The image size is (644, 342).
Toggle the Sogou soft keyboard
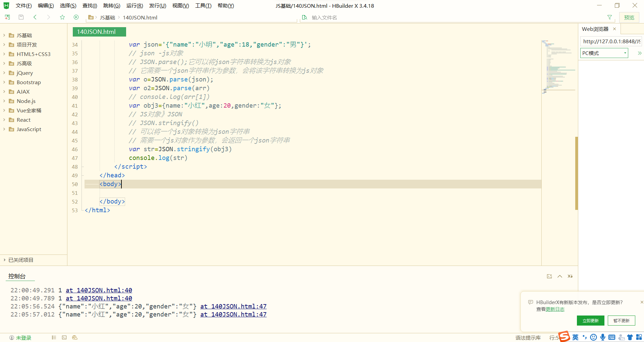(612, 337)
